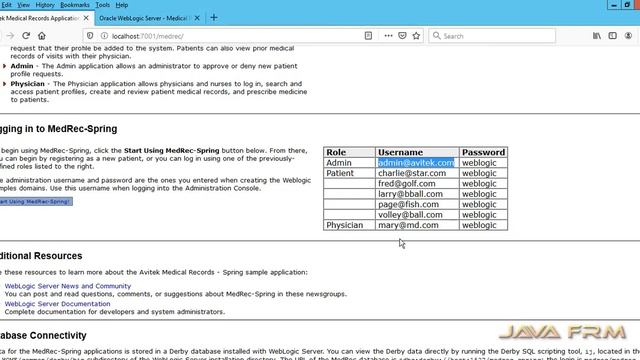Image resolution: width=640 pixels, height=360 pixels.
Task: Open the Library icon
Action: click(x=597, y=36)
